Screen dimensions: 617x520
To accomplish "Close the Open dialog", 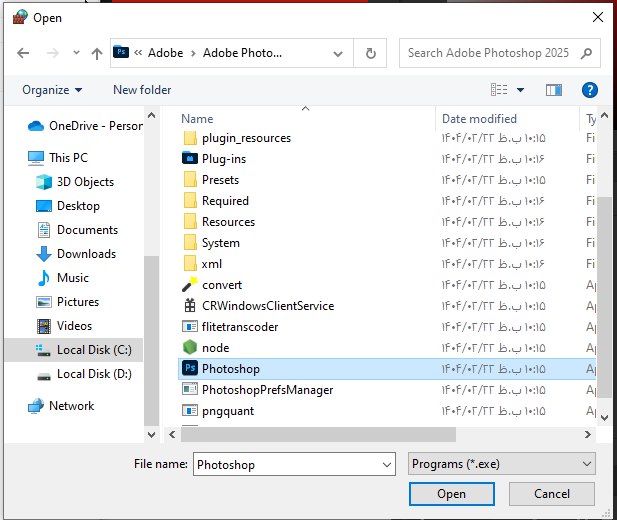I will pyautogui.click(x=598, y=17).
